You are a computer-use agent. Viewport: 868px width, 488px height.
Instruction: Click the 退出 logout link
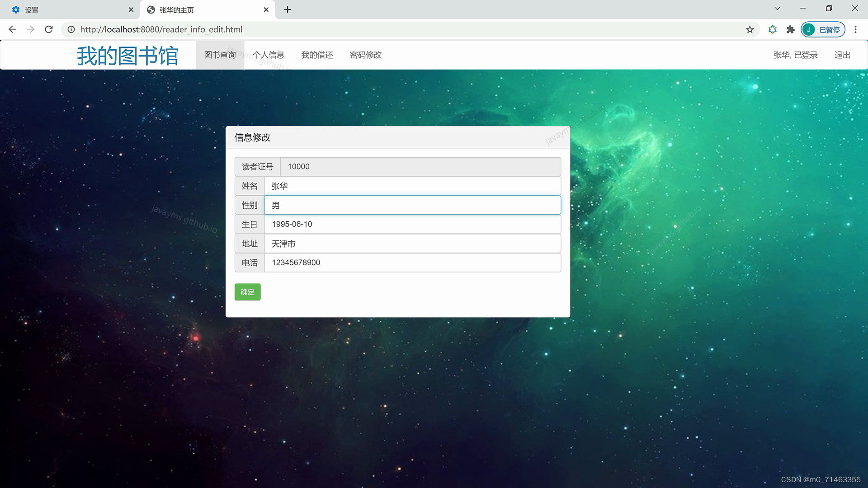tap(842, 55)
